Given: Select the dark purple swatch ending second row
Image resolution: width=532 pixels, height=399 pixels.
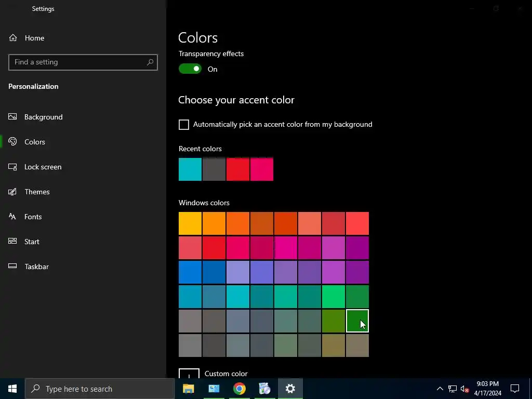Looking at the screenshot, I should point(357,248).
